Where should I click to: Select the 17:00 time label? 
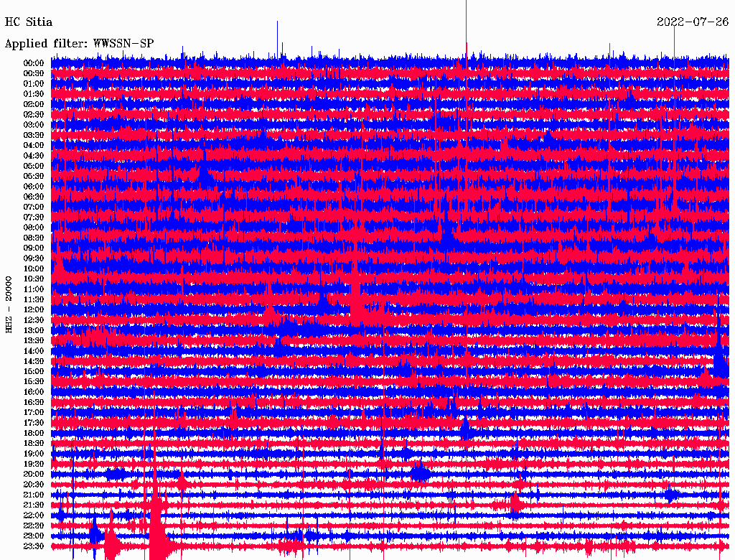[x=34, y=412]
